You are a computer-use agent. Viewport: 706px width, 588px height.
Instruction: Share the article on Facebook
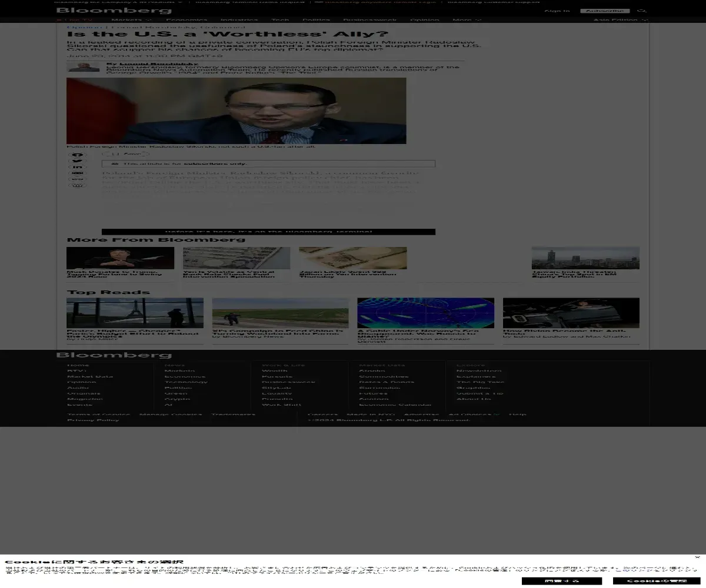coord(78,155)
